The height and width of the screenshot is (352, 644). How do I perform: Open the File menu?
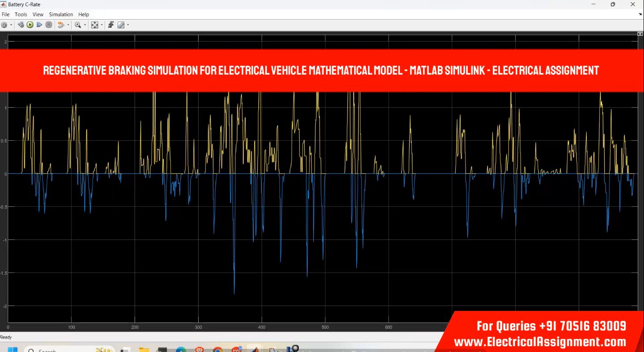point(5,15)
